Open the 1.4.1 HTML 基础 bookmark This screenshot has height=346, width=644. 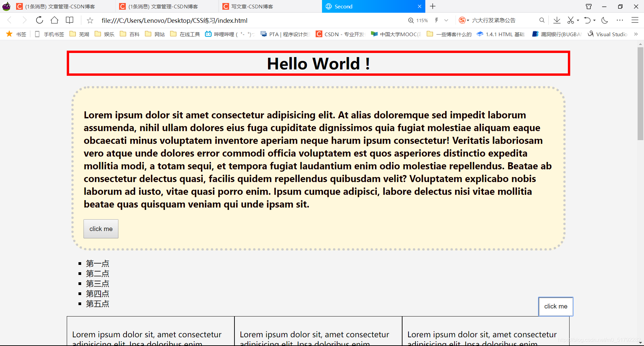tap(501, 34)
